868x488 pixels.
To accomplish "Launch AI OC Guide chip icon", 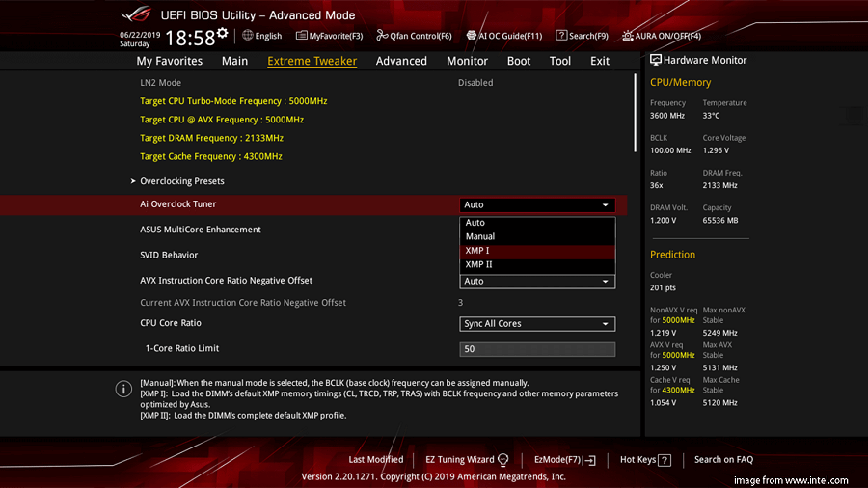I will pyautogui.click(x=471, y=35).
